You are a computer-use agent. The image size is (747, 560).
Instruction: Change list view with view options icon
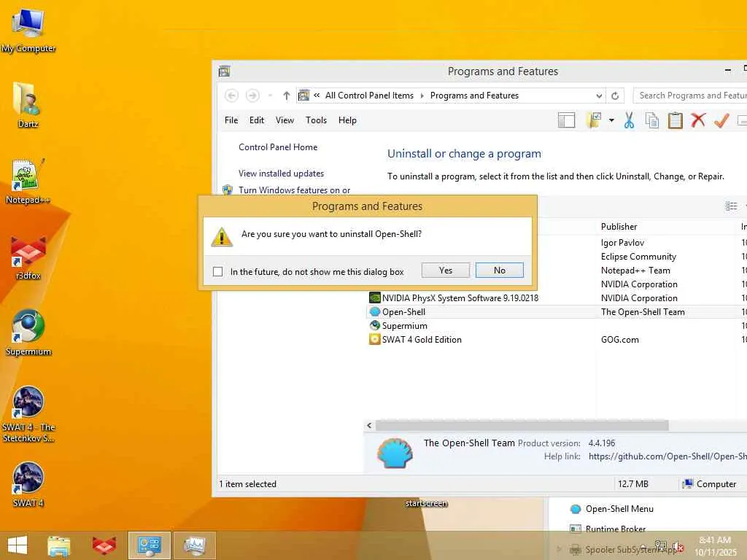(731, 206)
